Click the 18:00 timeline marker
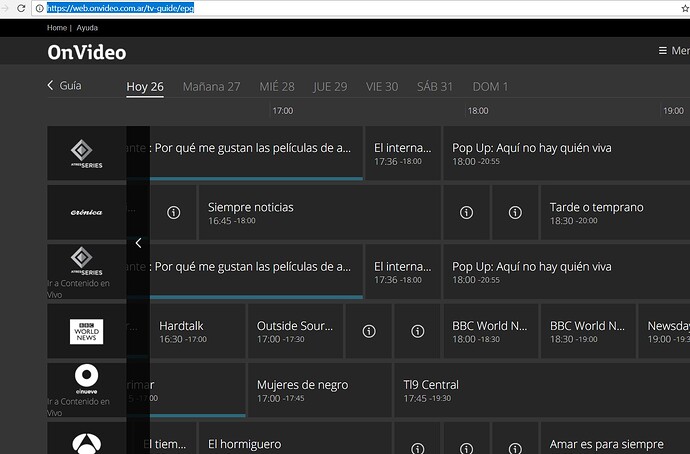Image resolution: width=690 pixels, height=454 pixels. (x=478, y=111)
